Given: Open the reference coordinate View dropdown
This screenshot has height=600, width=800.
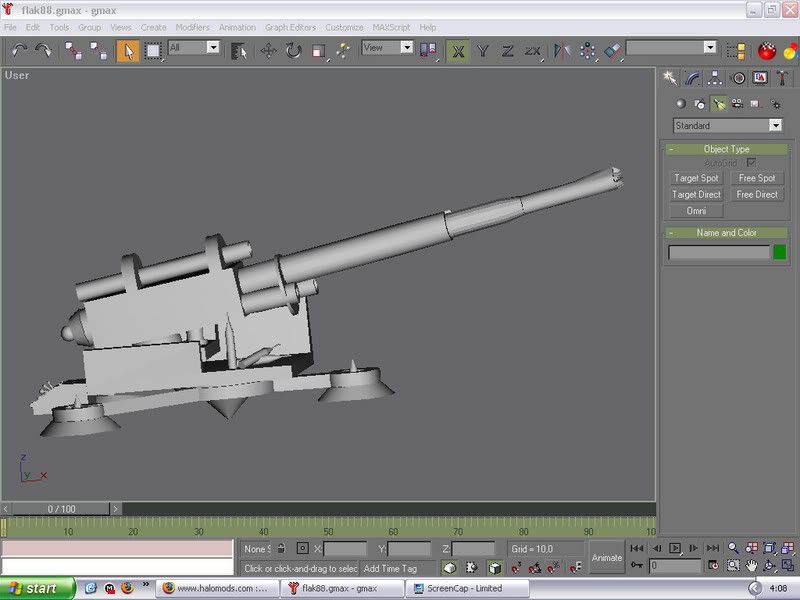Looking at the screenshot, I should (x=407, y=47).
